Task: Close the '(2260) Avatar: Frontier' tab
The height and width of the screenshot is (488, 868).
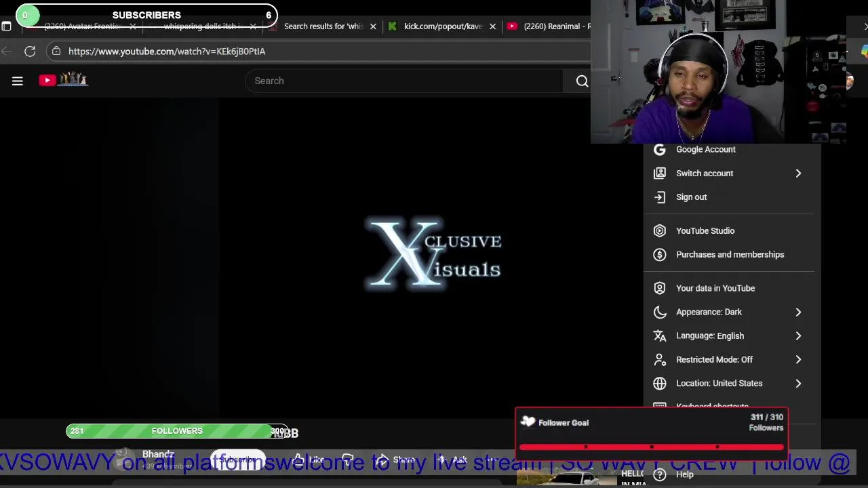Action: (133, 26)
